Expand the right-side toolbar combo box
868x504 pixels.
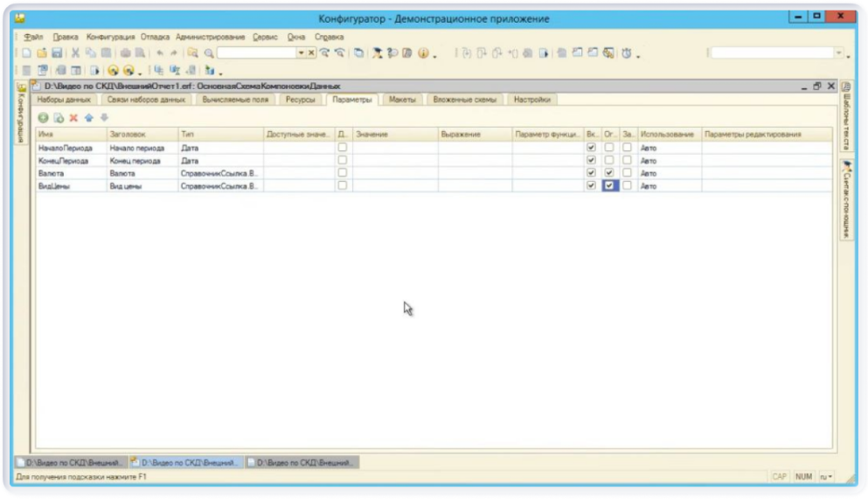839,54
